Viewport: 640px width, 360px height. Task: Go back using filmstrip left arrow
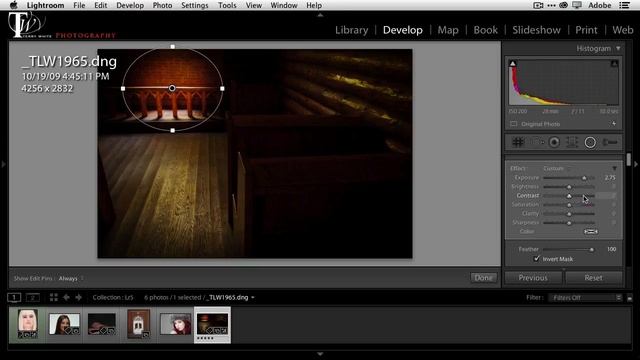[66, 297]
